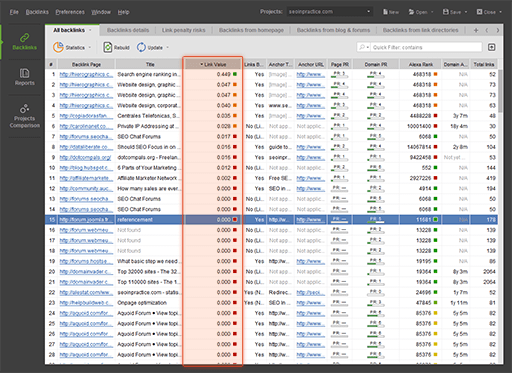Add a new workspace tab with plus icon

tap(476, 30)
